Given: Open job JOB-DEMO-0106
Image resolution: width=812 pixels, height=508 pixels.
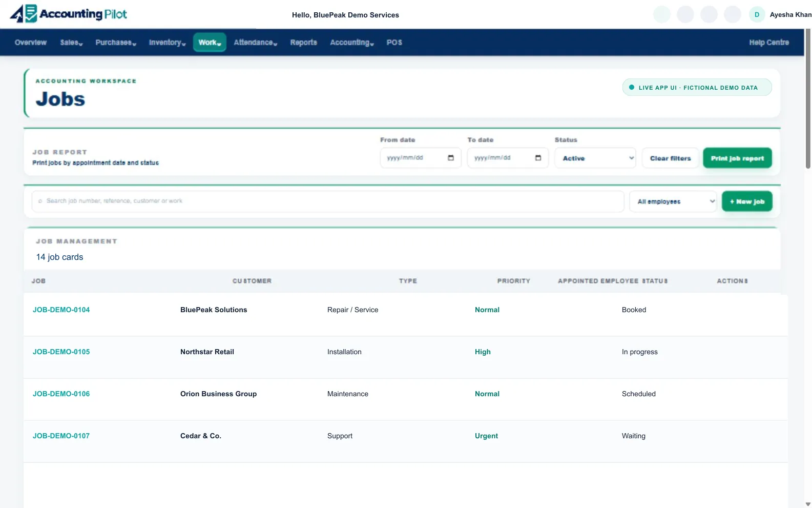Looking at the screenshot, I should 61,394.
